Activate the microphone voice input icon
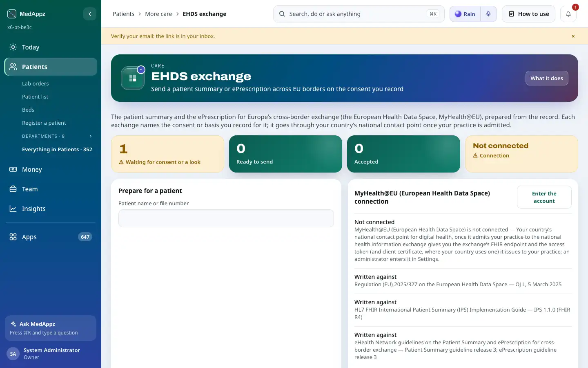This screenshot has width=588, height=368. pos(488,14)
